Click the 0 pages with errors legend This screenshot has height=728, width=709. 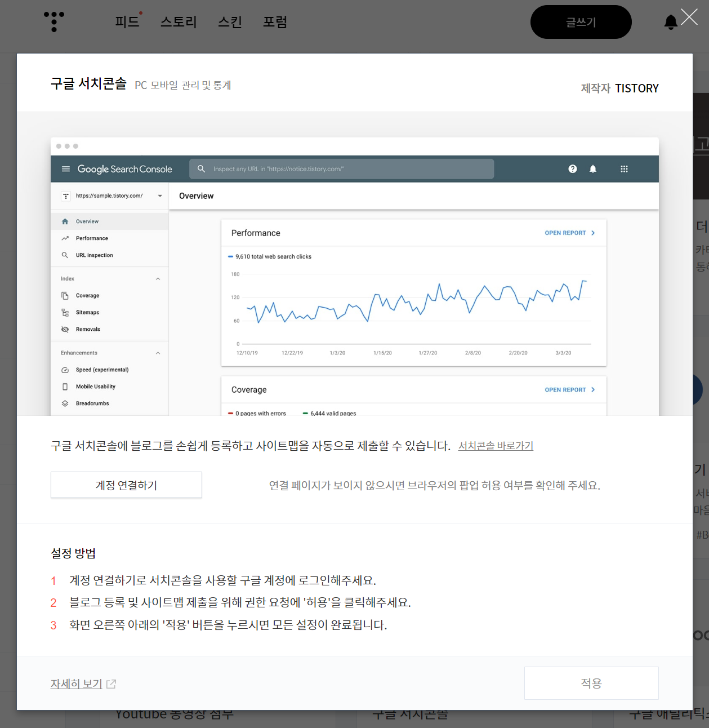(257, 413)
